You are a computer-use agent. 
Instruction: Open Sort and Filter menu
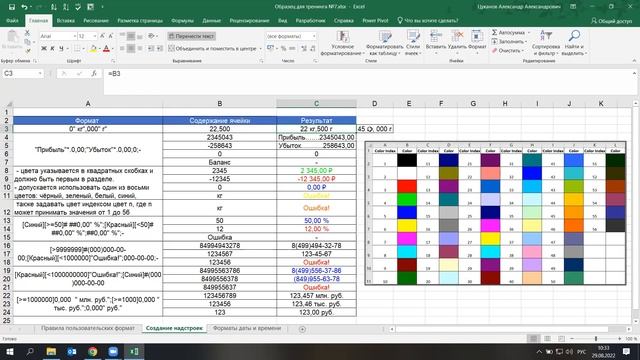point(546,43)
